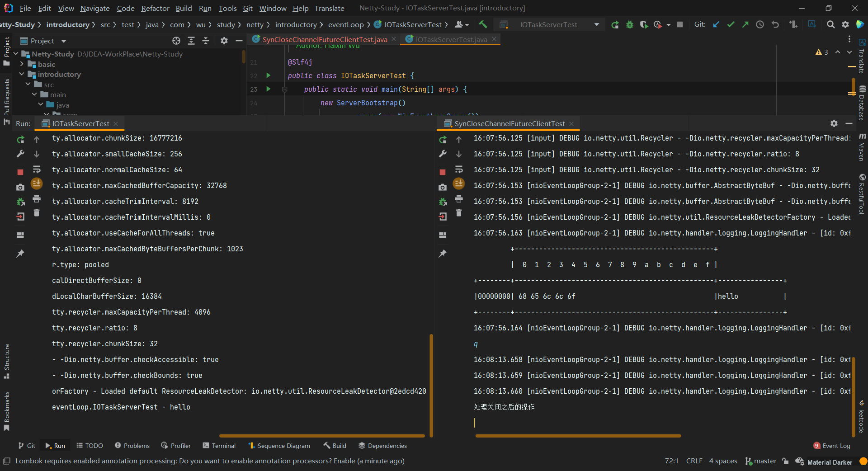868x471 pixels.
Task: Toggle scroll to end in right console
Action: [x=459, y=184]
